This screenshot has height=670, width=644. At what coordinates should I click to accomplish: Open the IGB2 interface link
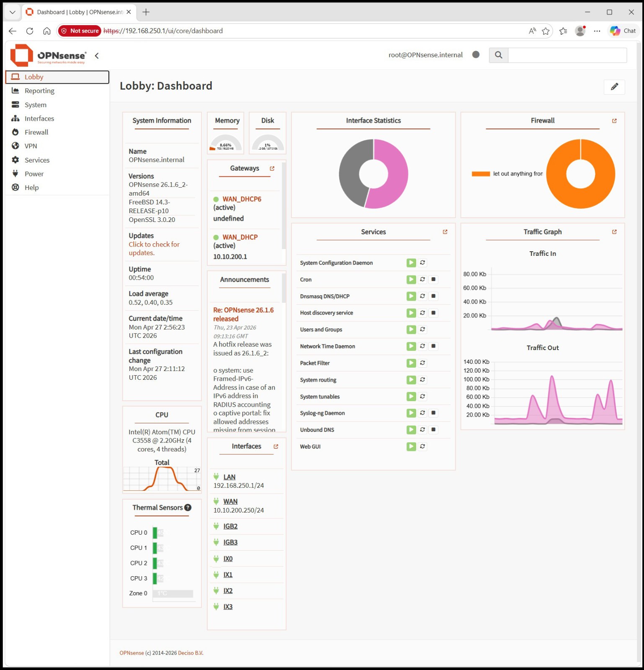coord(230,526)
